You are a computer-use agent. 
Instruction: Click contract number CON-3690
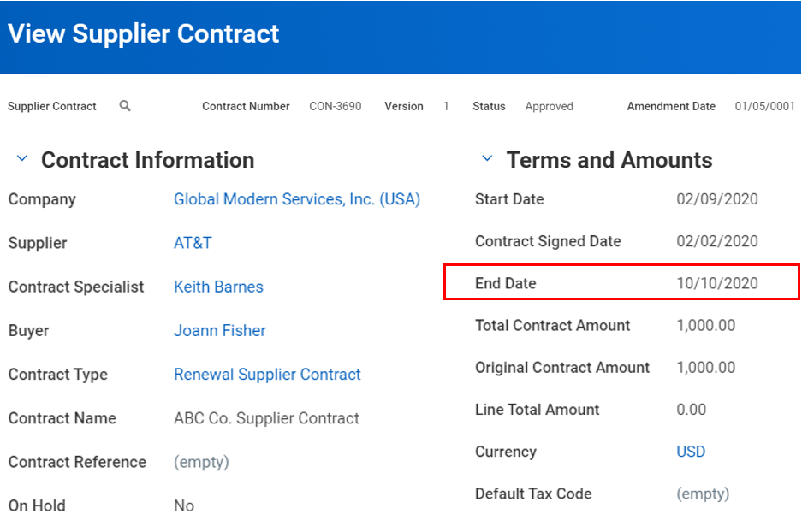pyautogui.click(x=335, y=107)
